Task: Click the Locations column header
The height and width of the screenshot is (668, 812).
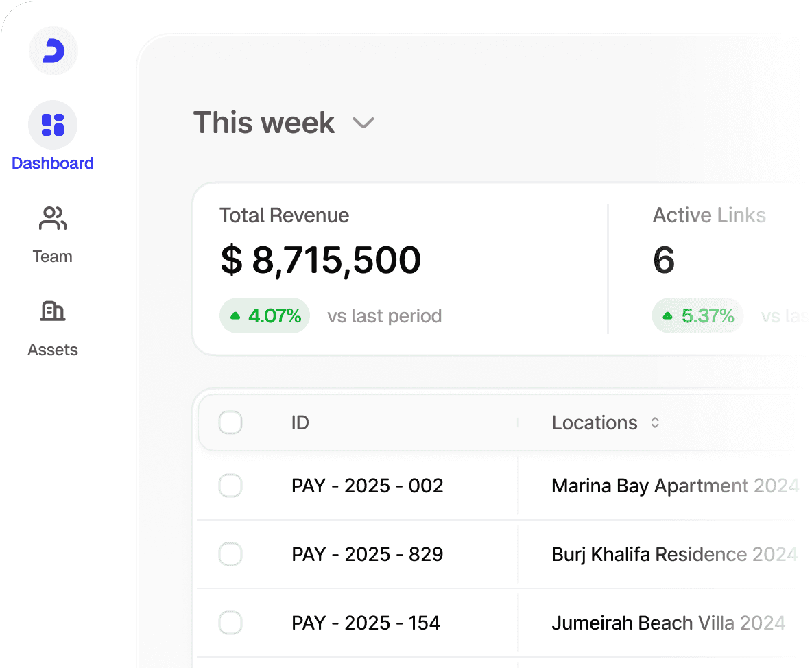Action: click(595, 422)
